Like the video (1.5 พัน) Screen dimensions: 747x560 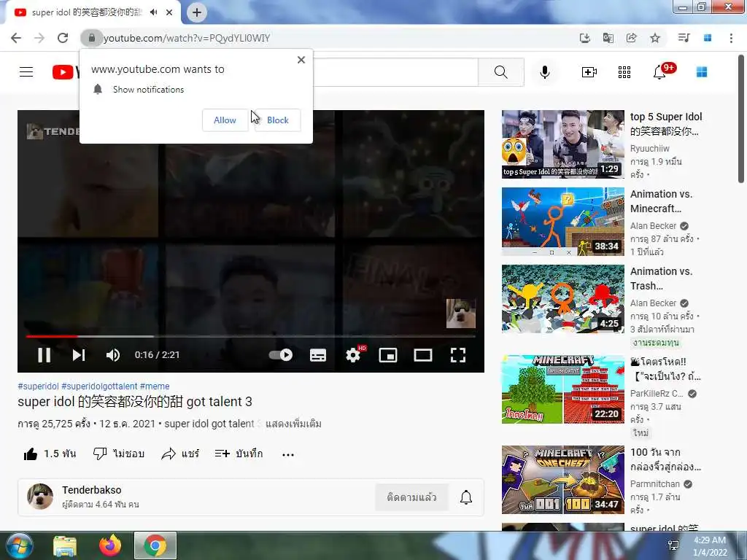(x=50, y=454)
